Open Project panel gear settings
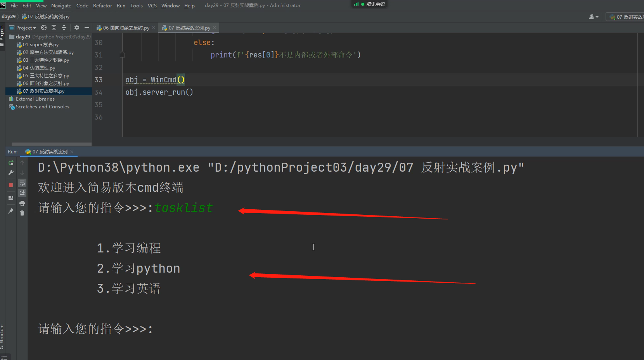Screen dimensions: 644x360 pyautogui.click(x=77, y=28)
